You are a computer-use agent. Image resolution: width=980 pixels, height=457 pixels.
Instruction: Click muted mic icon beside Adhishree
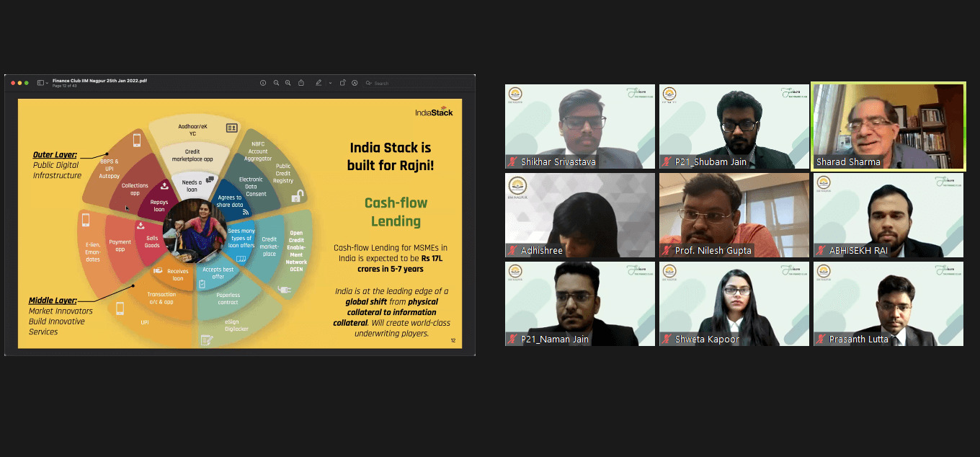[x=514, y=251]
